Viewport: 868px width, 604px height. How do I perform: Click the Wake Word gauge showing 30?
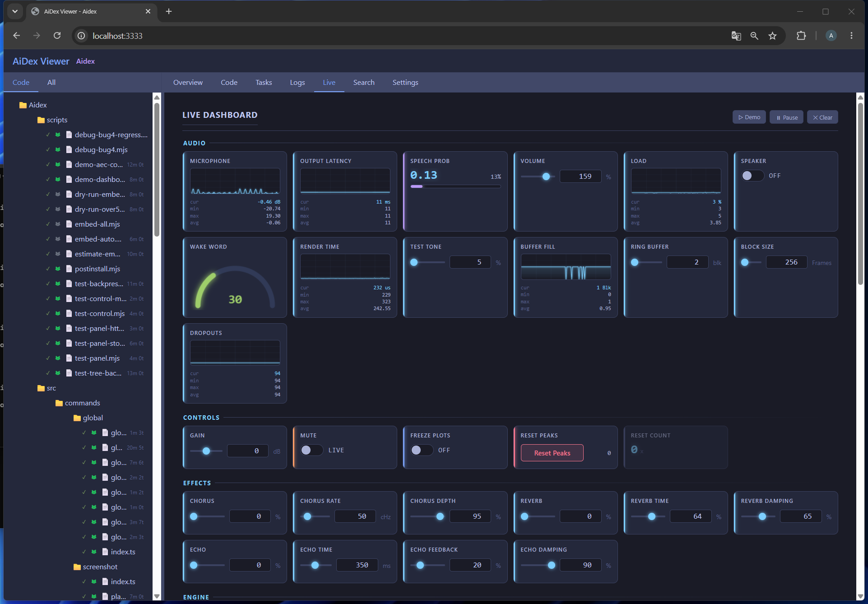point(235,287)
